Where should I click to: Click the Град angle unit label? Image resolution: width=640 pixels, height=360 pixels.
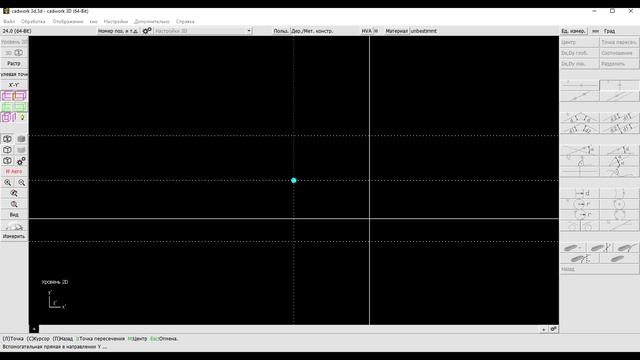point(609,31)
